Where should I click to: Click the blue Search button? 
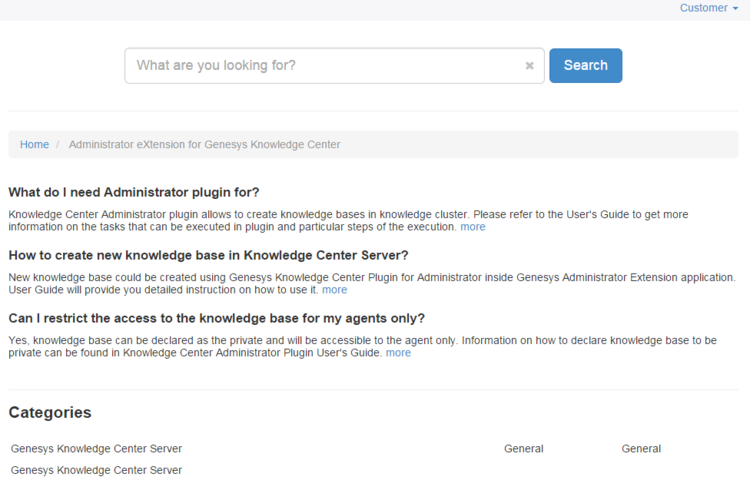pos(585,66)
